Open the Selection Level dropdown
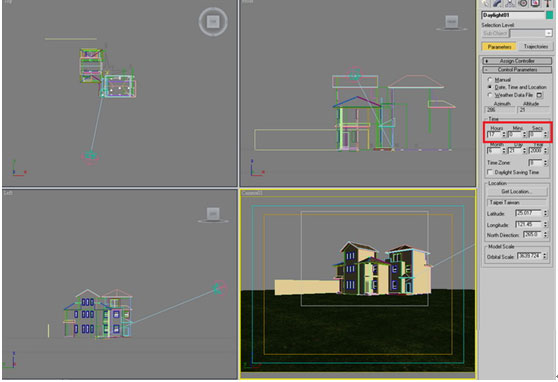 pyautogui.click(x=531, y=33)
